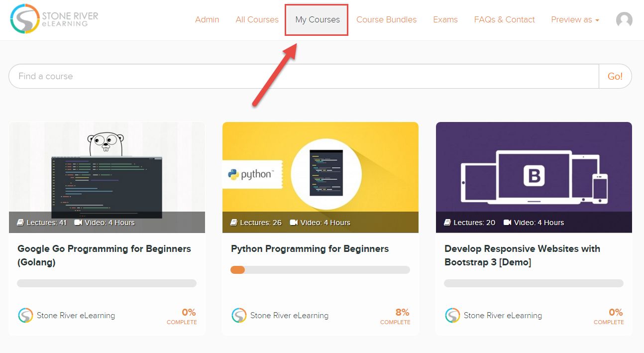
Task: Click author logo under Bootstrap course
Action: (452, 315)
